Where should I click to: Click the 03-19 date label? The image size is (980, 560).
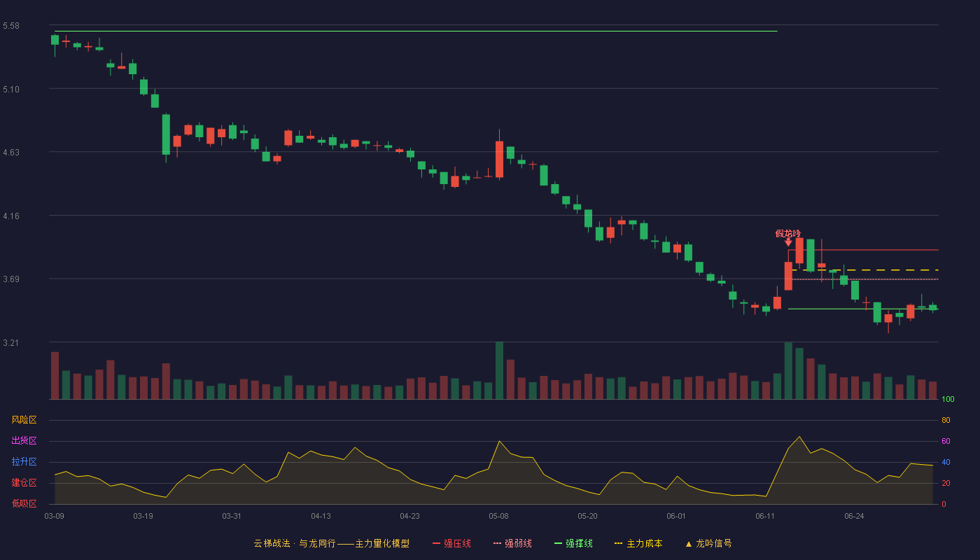pos(143,516)
